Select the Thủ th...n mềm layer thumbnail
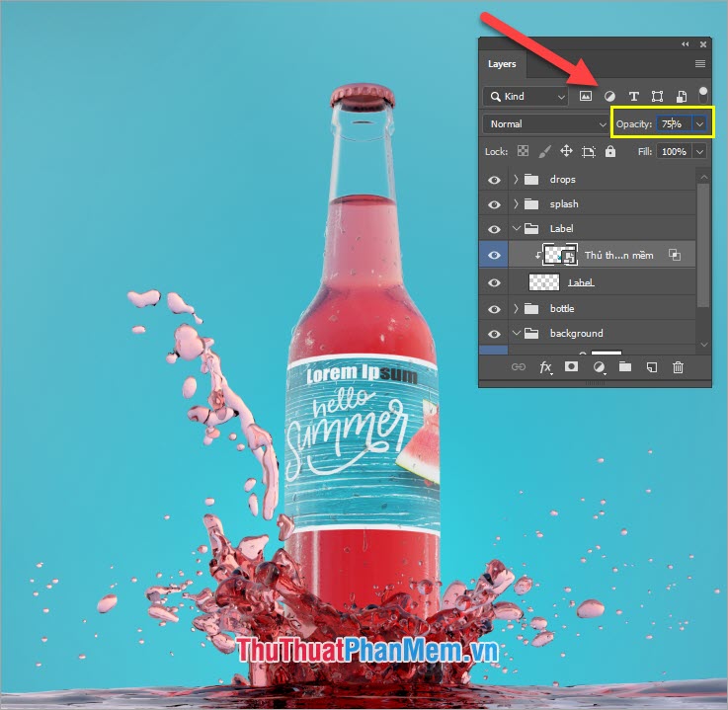 pos(560,255)
